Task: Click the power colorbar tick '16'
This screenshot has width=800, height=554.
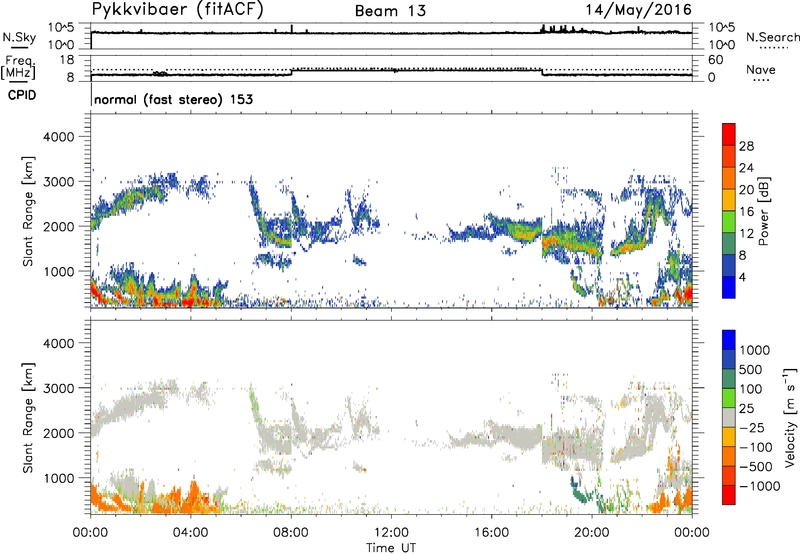Action: [746, 211]
